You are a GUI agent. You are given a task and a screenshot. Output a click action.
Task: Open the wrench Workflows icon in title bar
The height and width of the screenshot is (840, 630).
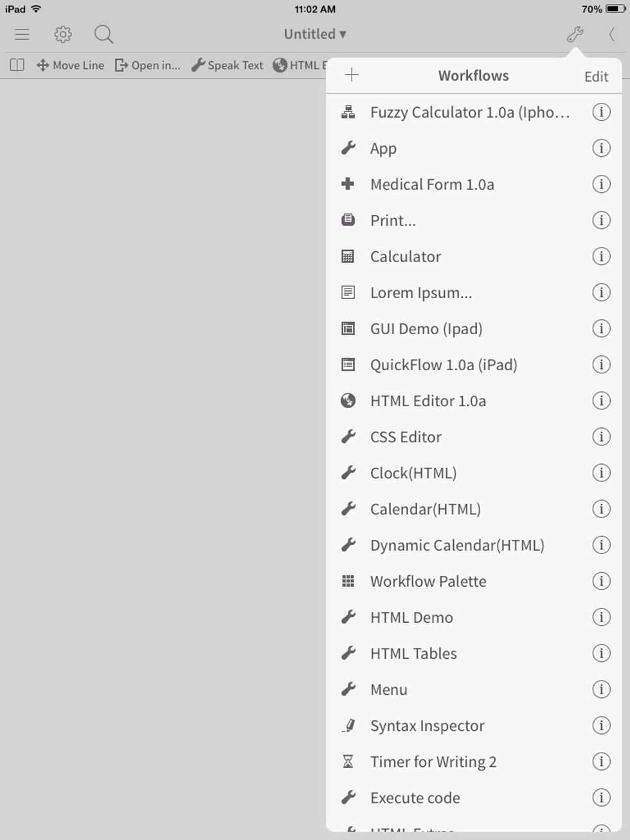574,34
